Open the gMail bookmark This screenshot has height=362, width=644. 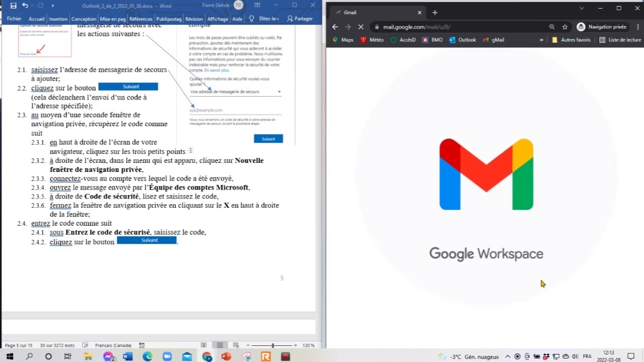tap(493, 40)
